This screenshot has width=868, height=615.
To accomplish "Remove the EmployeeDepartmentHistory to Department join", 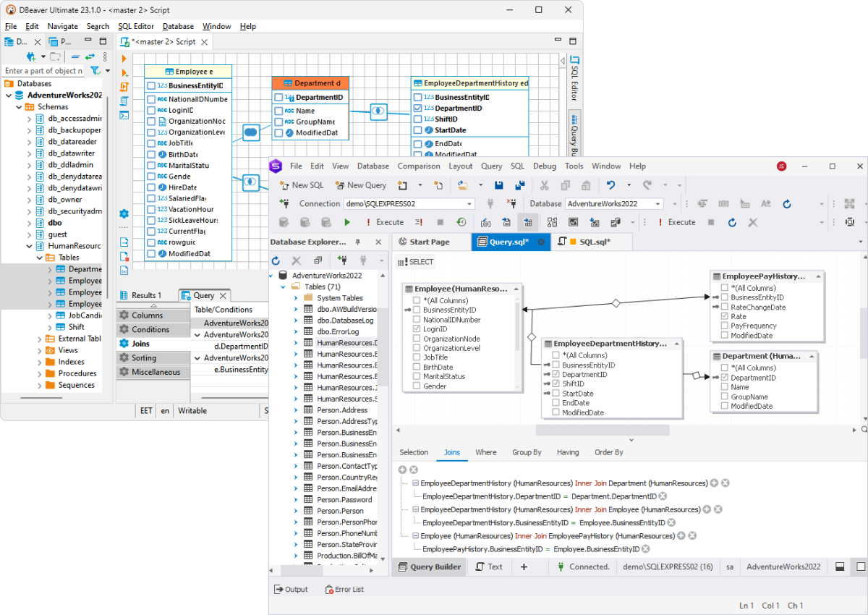I will [726, 483].
